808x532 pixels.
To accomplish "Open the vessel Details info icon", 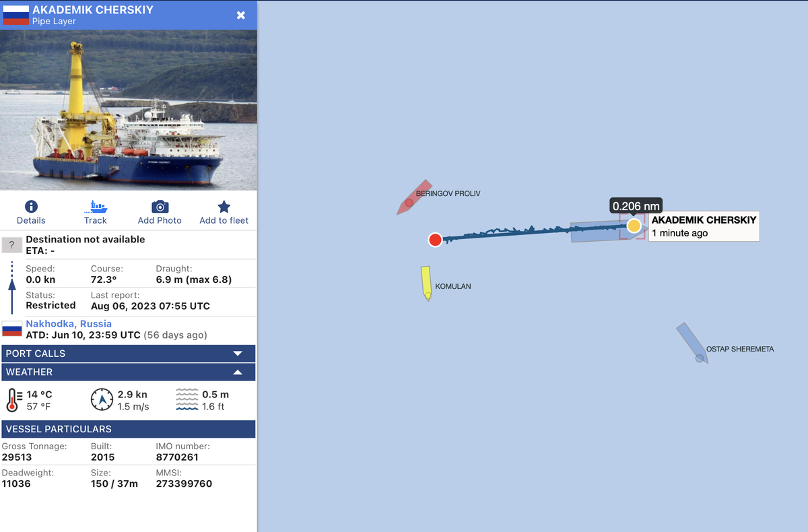I will click(31, 207).
